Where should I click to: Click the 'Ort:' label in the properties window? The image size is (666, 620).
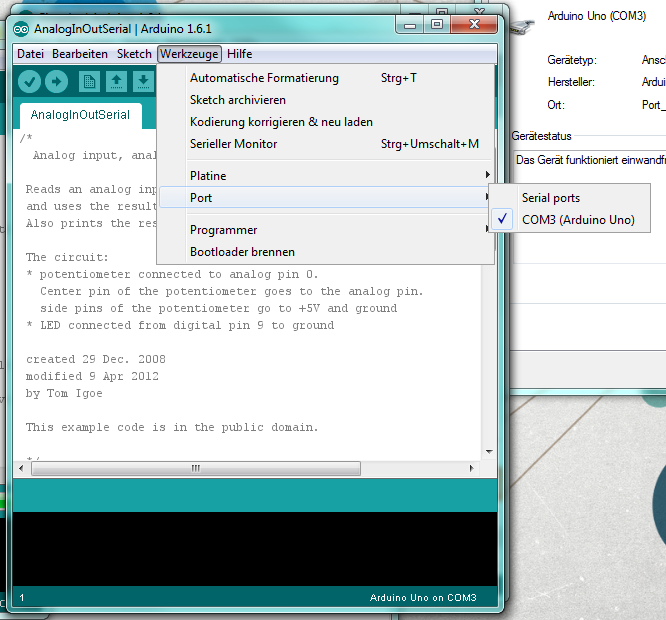[x=556, y=105]
